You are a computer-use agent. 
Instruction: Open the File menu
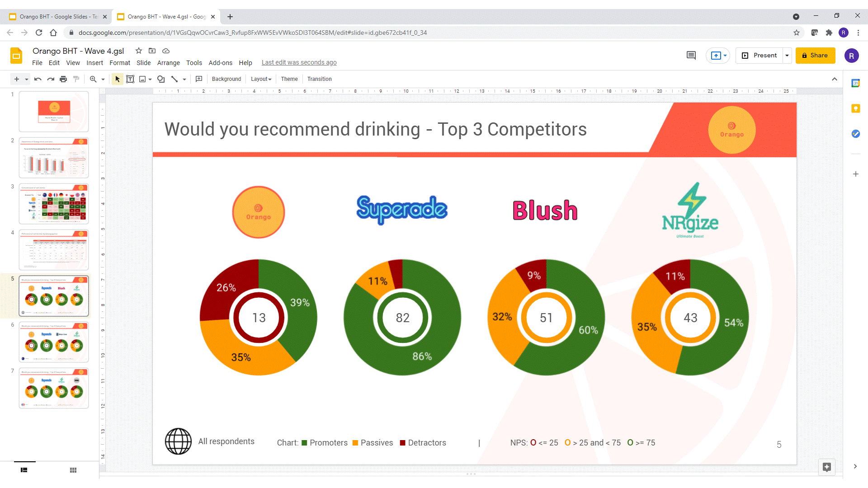[x=38, y=63]
